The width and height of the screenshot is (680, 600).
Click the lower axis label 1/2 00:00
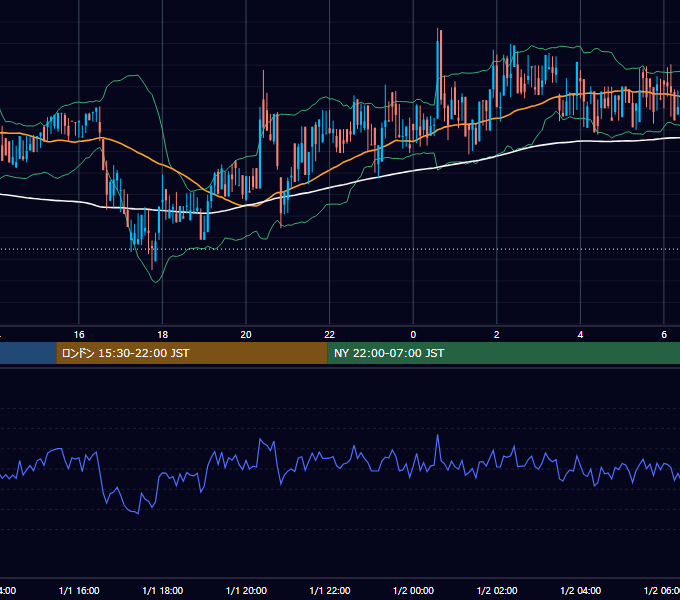pos(413,591)
